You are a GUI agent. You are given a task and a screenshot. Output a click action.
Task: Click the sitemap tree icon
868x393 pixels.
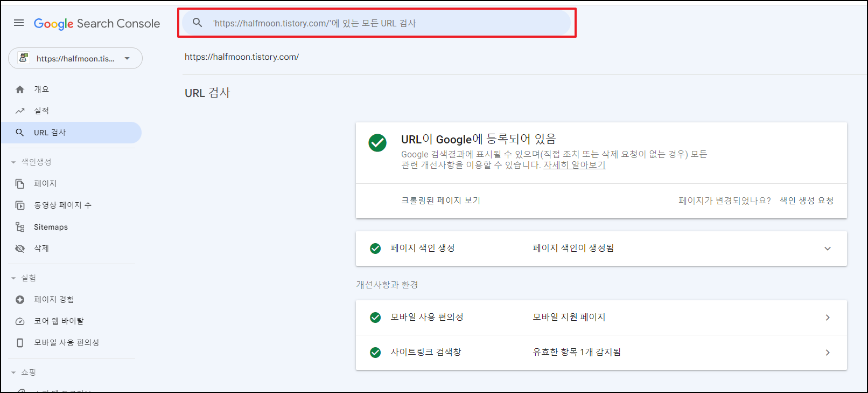point(20,227)
